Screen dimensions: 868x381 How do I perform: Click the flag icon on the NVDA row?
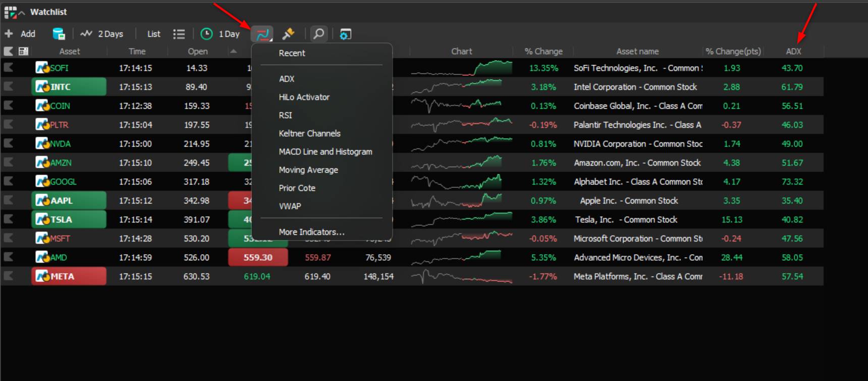pos(9,144)
